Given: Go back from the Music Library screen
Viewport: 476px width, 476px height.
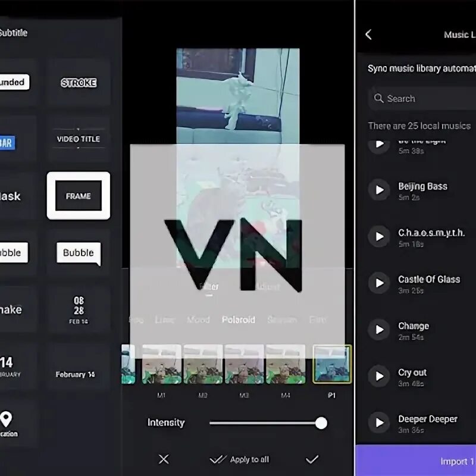Looking at the screenshot, I should tap(368, 35).
